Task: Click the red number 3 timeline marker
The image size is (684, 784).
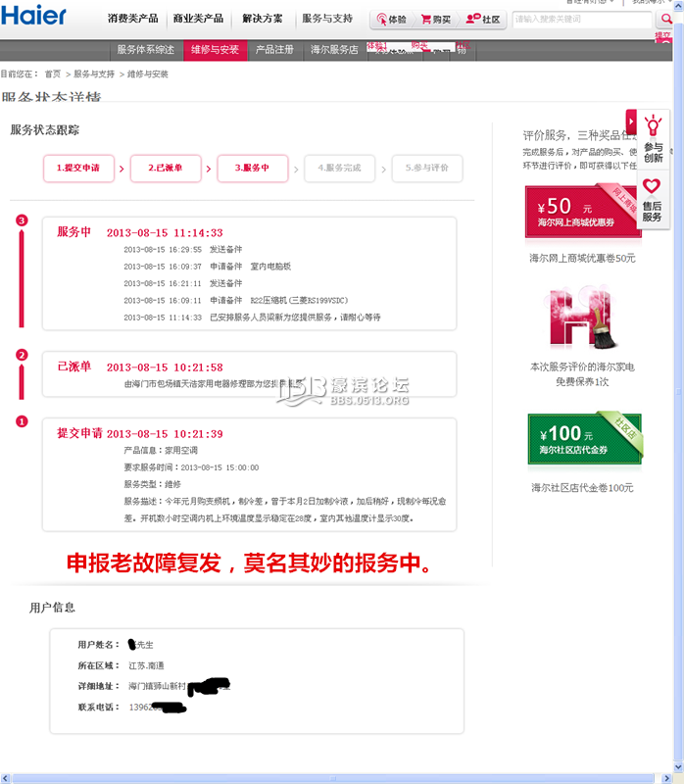Action: 22,220
